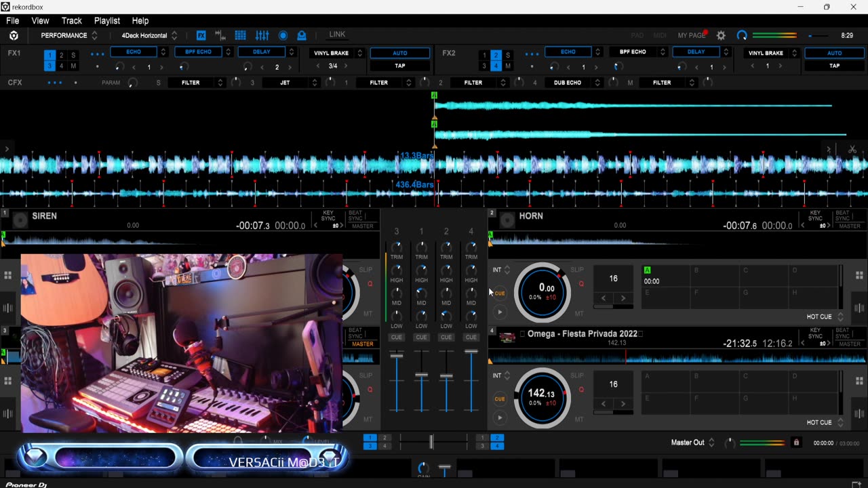Open the recording panel circle icon
The height and width of the screenshot is (488, 868).
click(x=283, y=35)
